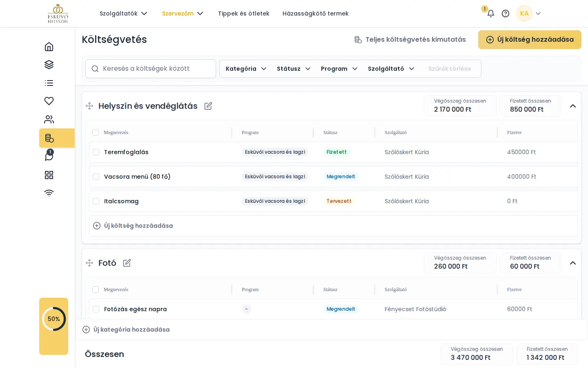Image resolution: width=588 pixels, height=368 pixels.
Task: Open the Szervezőm menu
Action: point(183,13)
